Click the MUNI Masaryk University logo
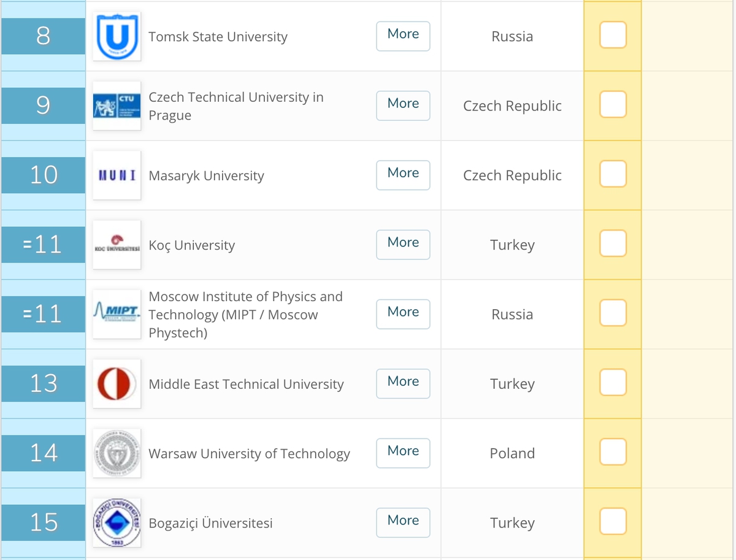The width and height of the screenshot is (736, 560). 117,175
